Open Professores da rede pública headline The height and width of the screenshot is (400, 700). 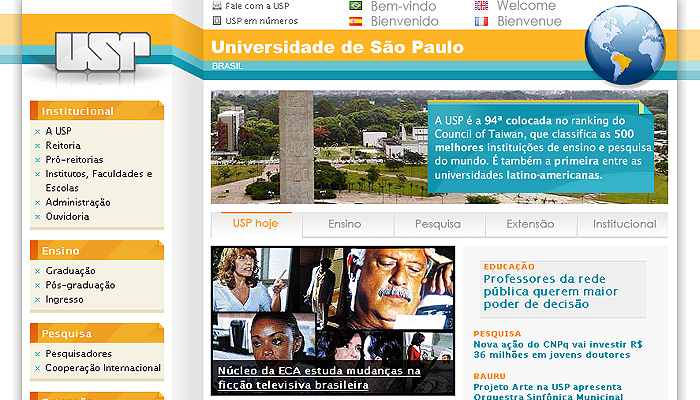(x=550, y=292)
